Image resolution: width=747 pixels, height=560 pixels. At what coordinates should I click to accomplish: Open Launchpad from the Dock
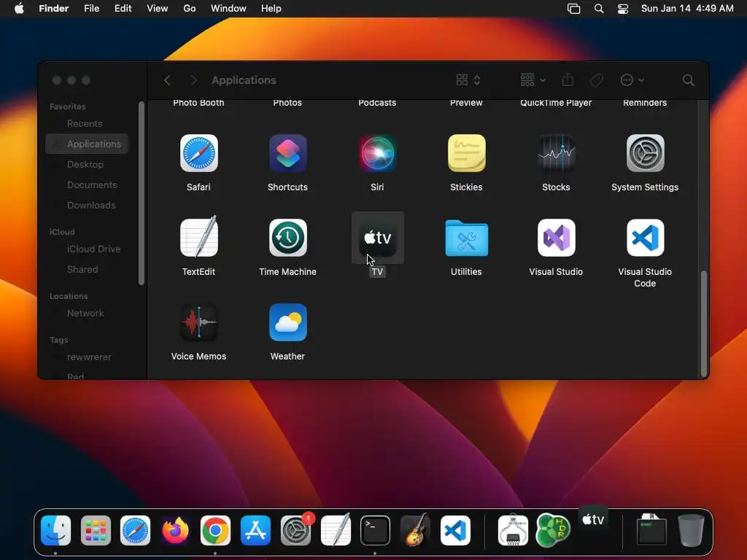point(96,530)
